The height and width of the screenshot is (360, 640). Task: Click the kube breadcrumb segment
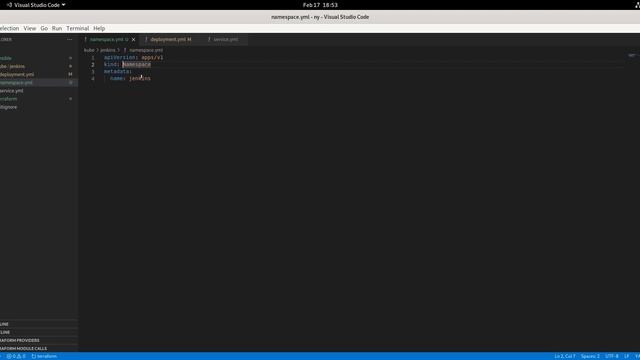tap(89, 50)
